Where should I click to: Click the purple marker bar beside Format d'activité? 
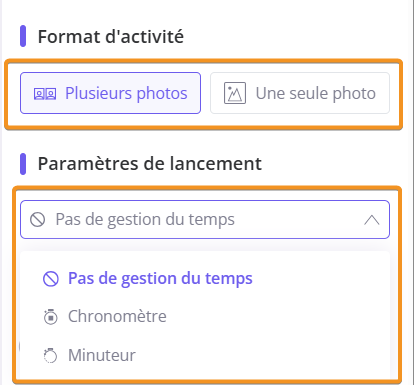(23, 36)
